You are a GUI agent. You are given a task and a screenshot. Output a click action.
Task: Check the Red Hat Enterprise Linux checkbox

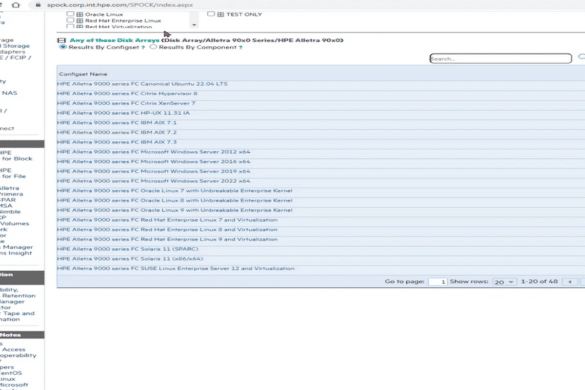(70, 20)
